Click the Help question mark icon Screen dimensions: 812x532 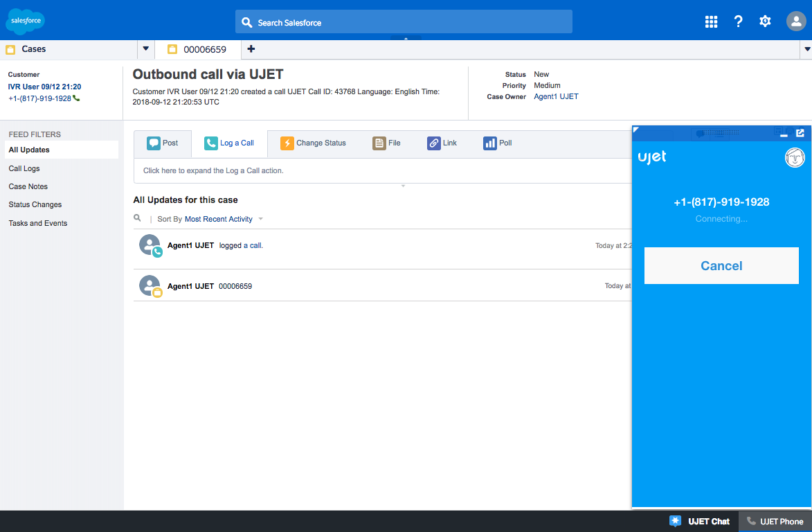738,21
